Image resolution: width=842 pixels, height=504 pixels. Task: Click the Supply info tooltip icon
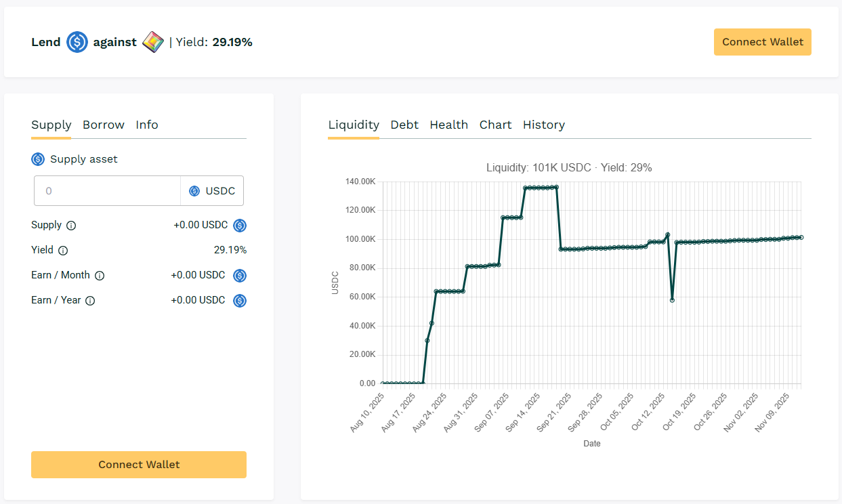pos(71,226)
